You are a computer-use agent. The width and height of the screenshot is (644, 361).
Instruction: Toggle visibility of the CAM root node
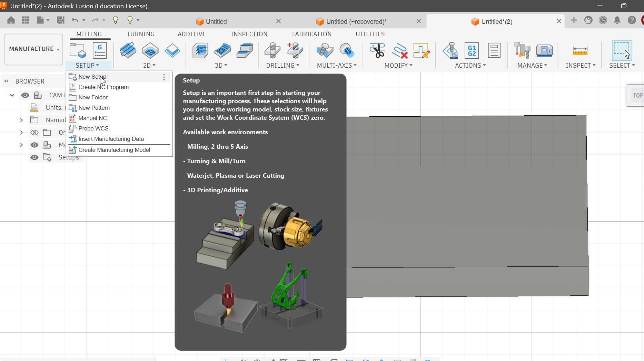pyautogui.click(x=25, y=95)
